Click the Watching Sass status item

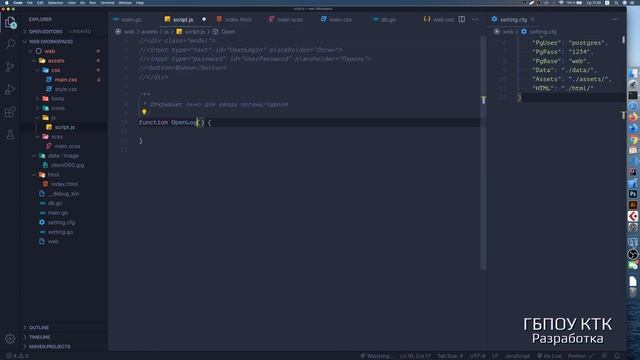click(376, 356)
